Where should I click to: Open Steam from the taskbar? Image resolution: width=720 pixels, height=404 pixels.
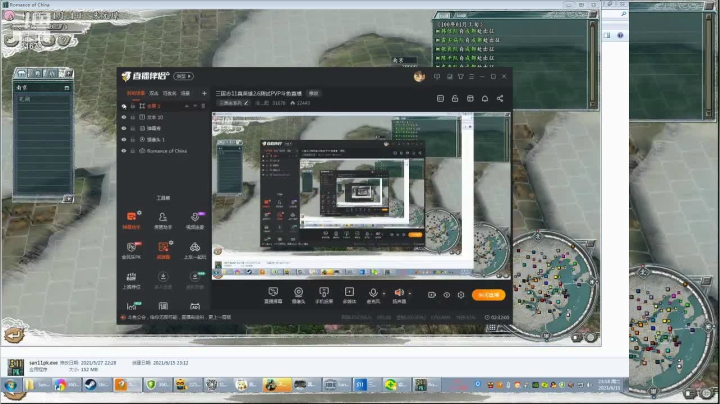(96, 385)
